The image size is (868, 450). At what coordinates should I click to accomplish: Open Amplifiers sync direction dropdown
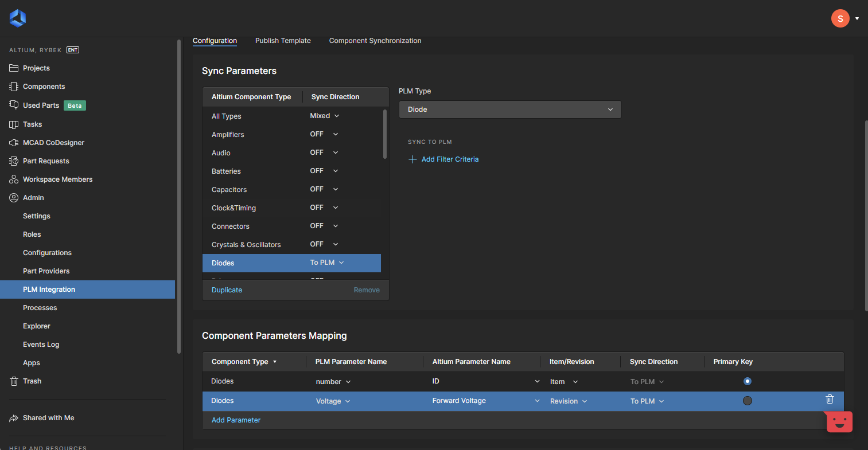[x=324, y=134]
